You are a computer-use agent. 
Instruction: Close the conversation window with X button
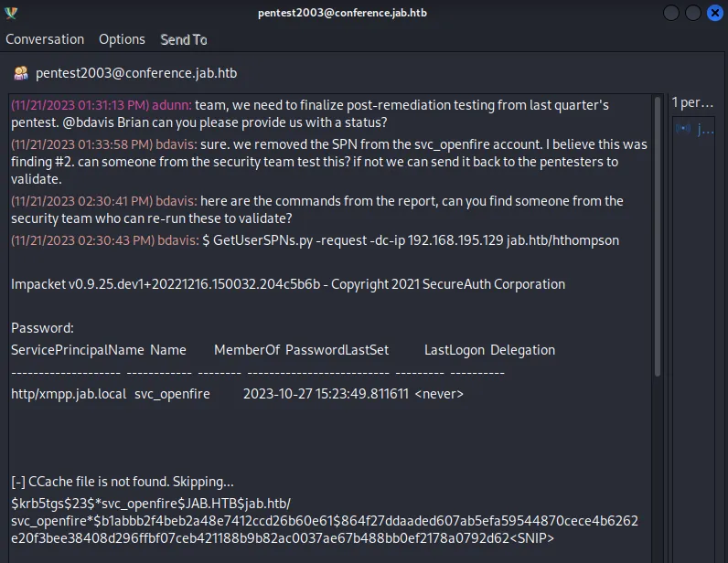click(x=715, y=13)
